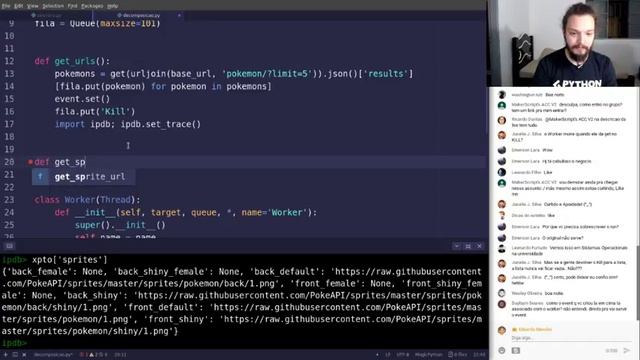Click line number 12 in the gutter
Image resolution: width=640 pixels, height=360 pixels.
(x=9, y=61)
